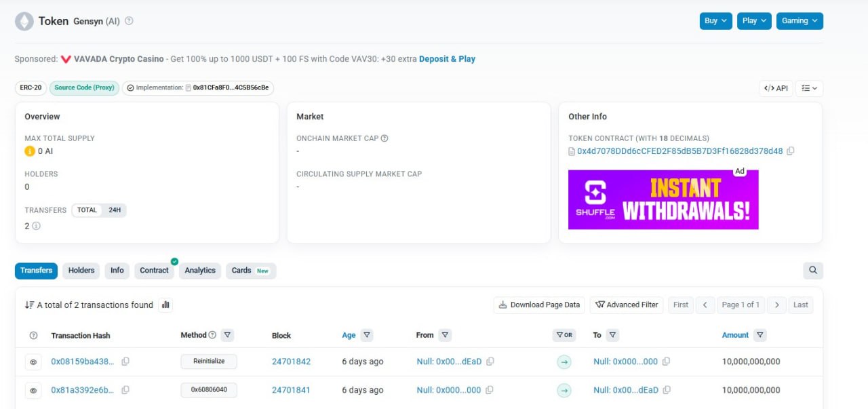Go to the previous page arrow
Screen dimensions: 868x409
pyautogui.click(x=705, y=305)
